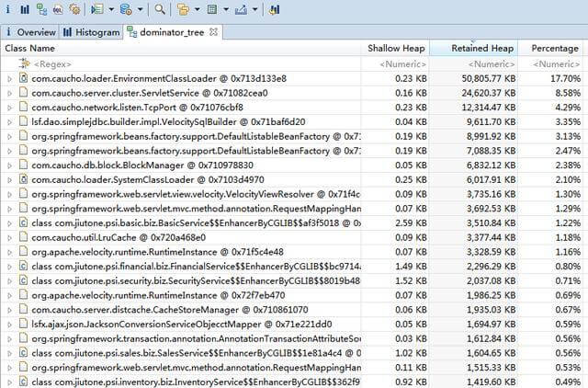Sort by Retained Heap column header

pyautogui.click(x=474, y=48)
